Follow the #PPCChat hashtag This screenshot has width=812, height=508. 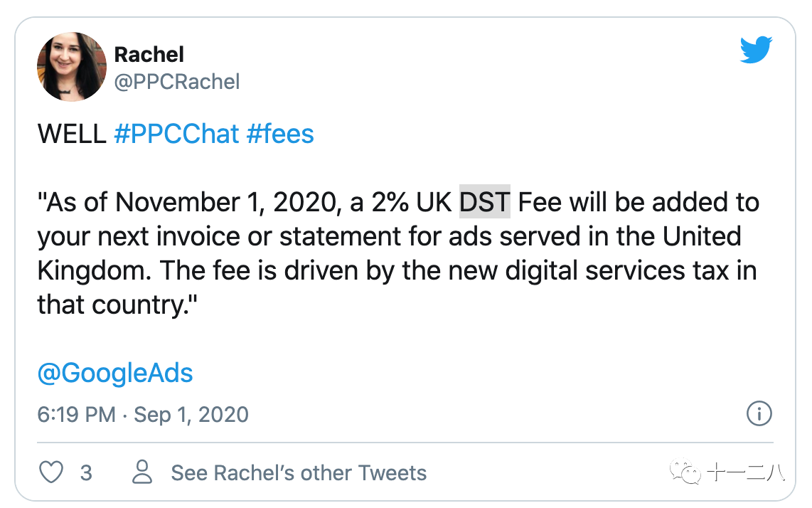click(x=176, y=134)
